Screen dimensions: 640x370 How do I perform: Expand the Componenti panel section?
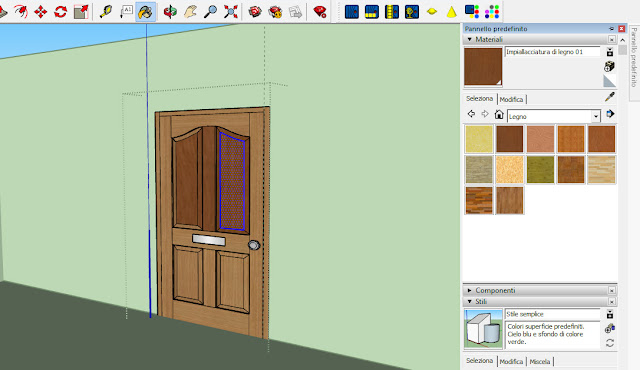click(469, 290)
